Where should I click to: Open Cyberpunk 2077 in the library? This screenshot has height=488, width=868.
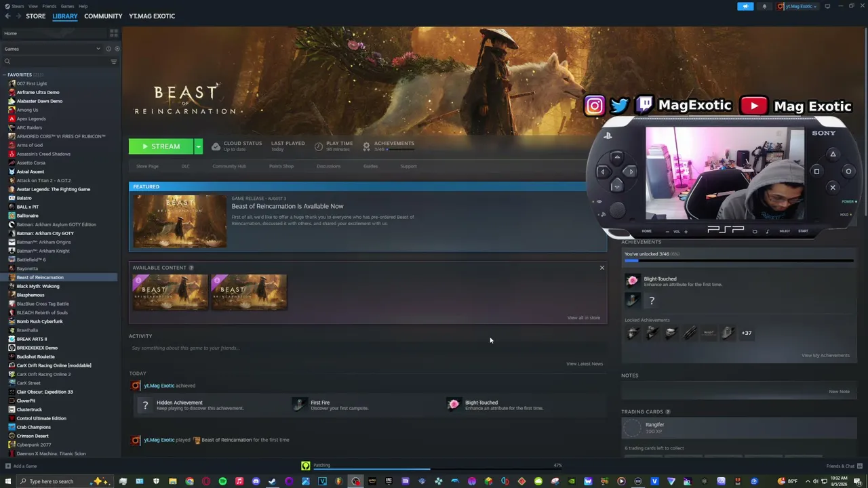click(x=33, y=445)
